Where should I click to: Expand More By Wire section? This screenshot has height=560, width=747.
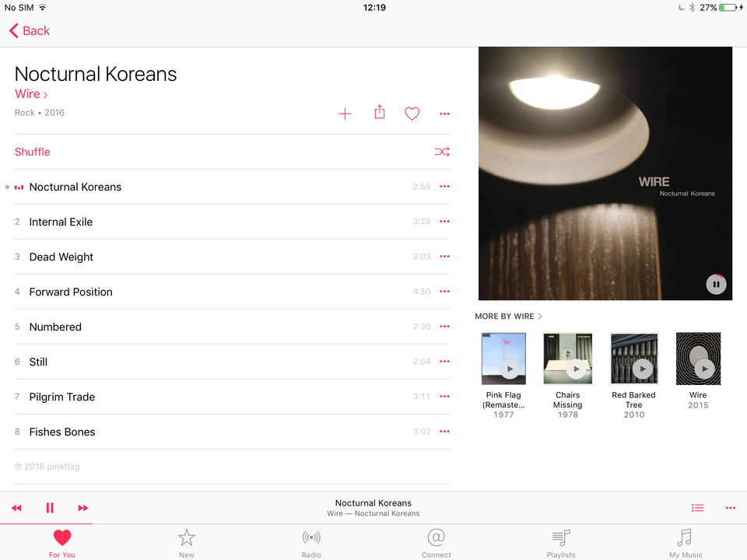[x=508, y=317]
